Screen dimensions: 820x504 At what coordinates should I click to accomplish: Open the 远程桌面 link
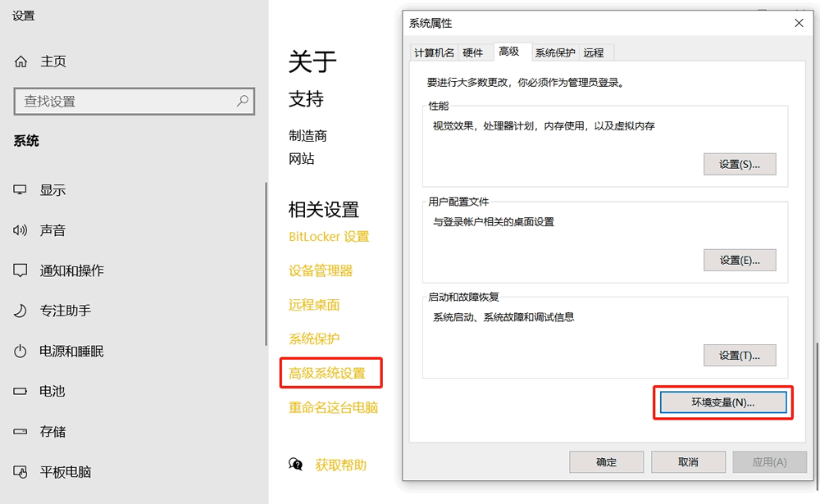[x=312, y=304]
